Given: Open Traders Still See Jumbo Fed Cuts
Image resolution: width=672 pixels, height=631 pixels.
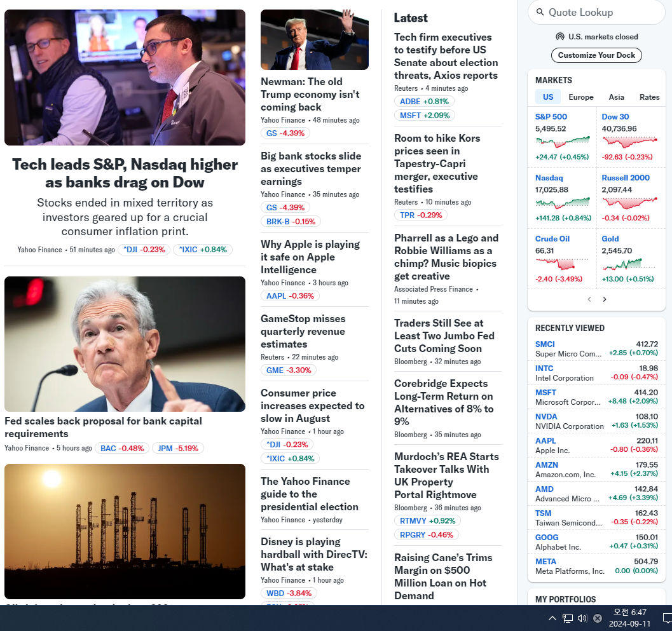Looking at the screenshot, I should pyautogui.click(x=444, y=336).
